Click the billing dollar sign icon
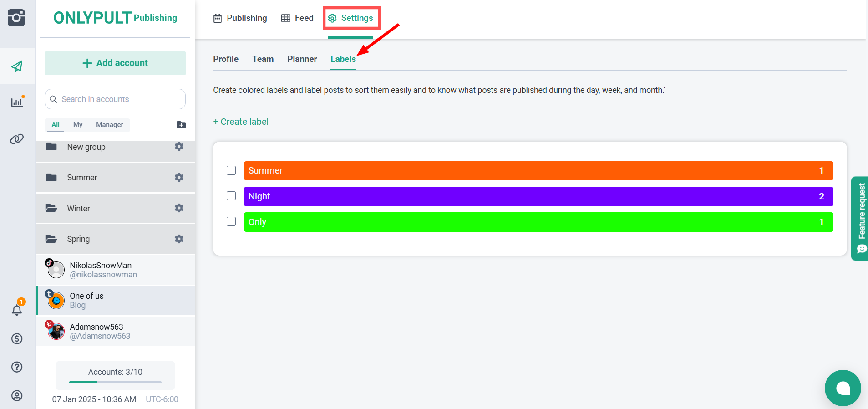Image resolution: width=868 pixels, height=409 pixels. coord(17,338)
